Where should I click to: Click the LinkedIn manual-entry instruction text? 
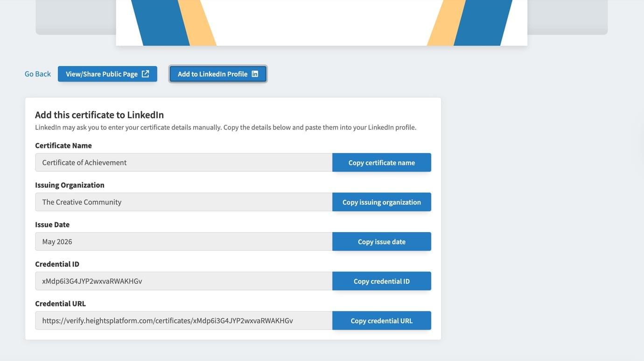tap(226, 127)
